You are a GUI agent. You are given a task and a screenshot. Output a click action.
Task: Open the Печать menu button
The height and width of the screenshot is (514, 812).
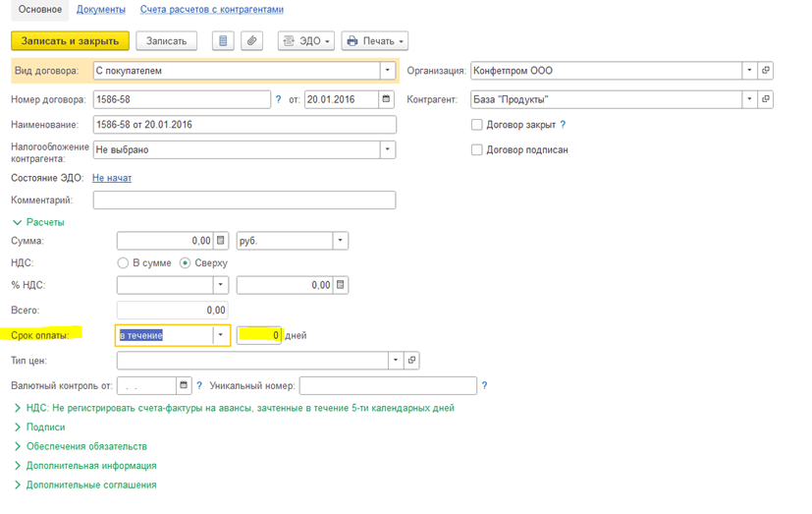pyautogui.click(x=375, y=41)
